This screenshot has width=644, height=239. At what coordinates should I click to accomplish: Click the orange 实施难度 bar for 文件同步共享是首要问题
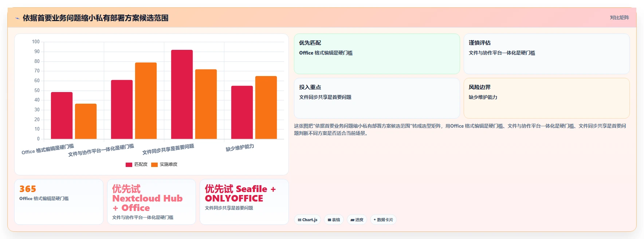click(206, 104)
